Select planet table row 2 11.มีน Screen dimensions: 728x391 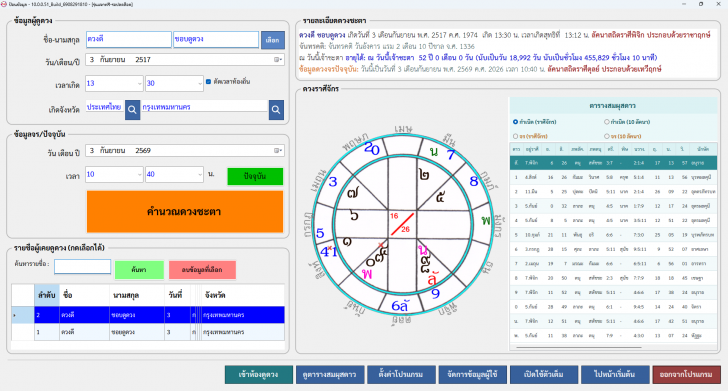[x=613, y=192]
